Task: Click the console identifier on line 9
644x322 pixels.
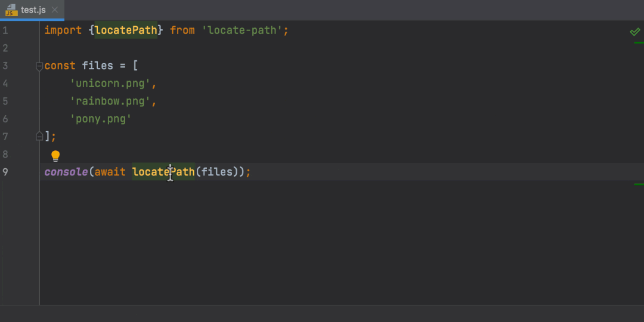Action: [66, 172]
